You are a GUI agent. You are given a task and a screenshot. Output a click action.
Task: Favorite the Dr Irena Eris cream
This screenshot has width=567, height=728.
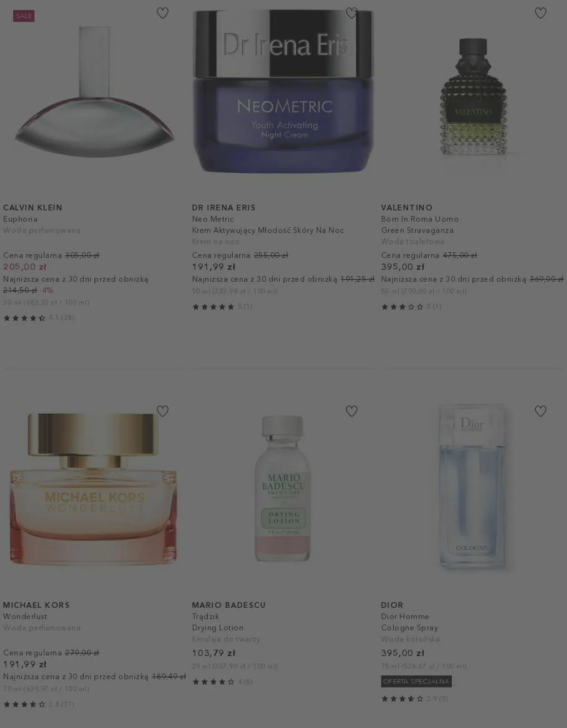(352, 13)
